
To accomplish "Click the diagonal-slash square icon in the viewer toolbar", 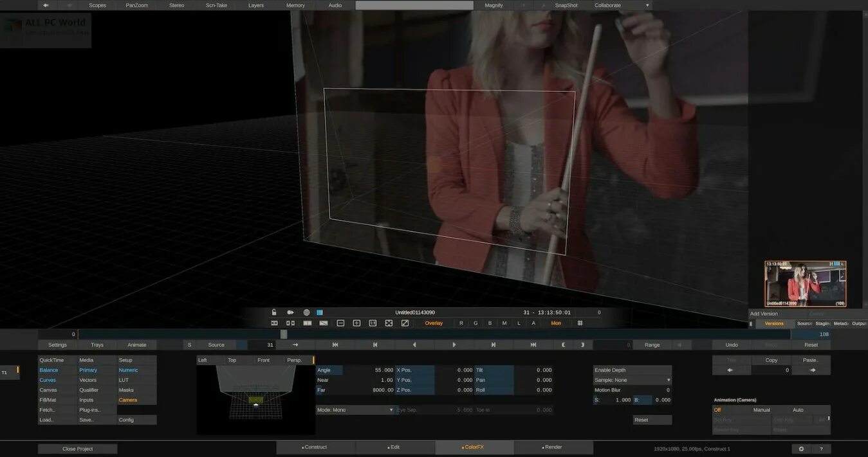I will (x=405, y=323).
